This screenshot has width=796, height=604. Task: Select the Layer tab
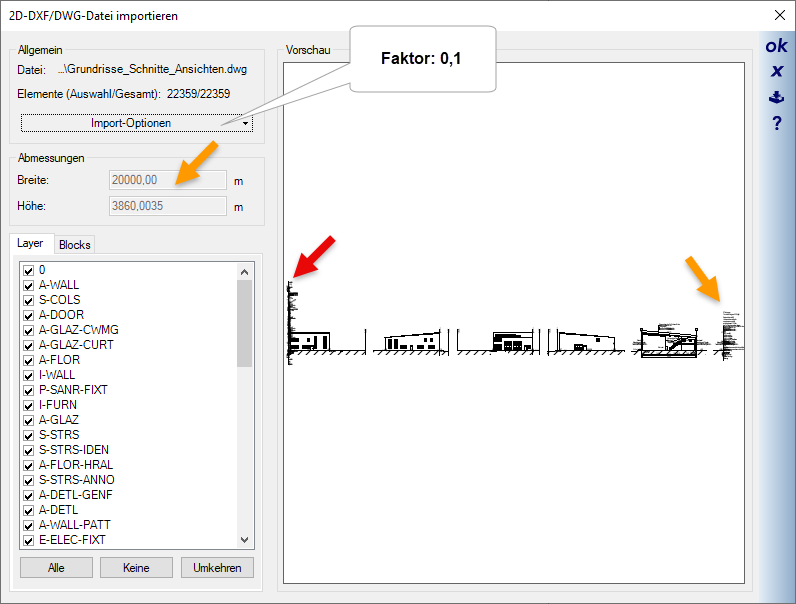30,243
